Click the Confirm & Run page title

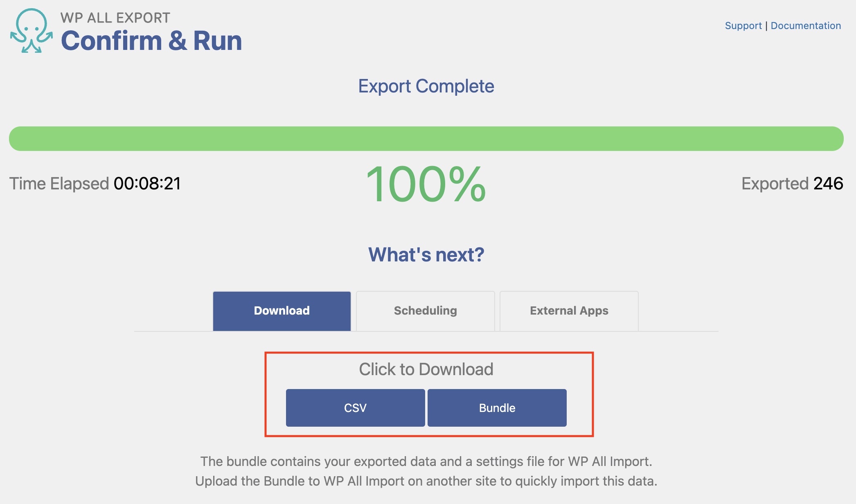coord(151,41)
